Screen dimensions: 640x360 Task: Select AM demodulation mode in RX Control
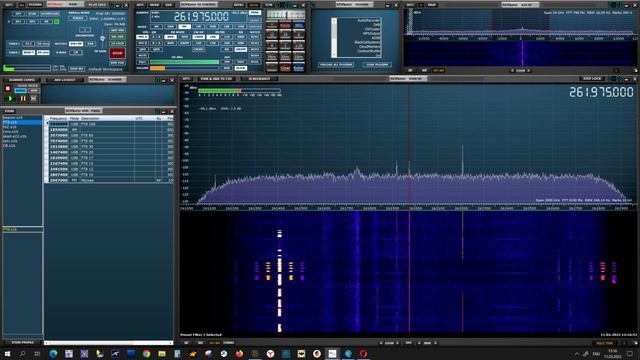(x=156, y=27)
